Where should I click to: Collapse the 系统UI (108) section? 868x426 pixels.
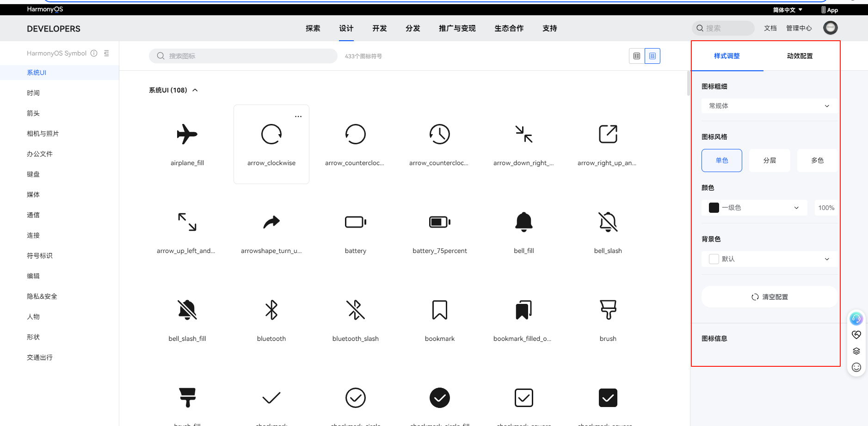[195, 90]
